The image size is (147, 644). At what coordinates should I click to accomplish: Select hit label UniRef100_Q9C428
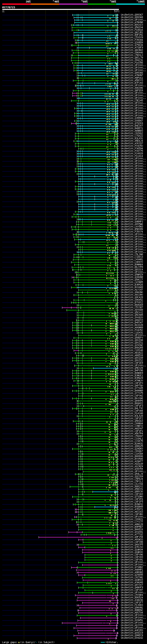point(132,297)
